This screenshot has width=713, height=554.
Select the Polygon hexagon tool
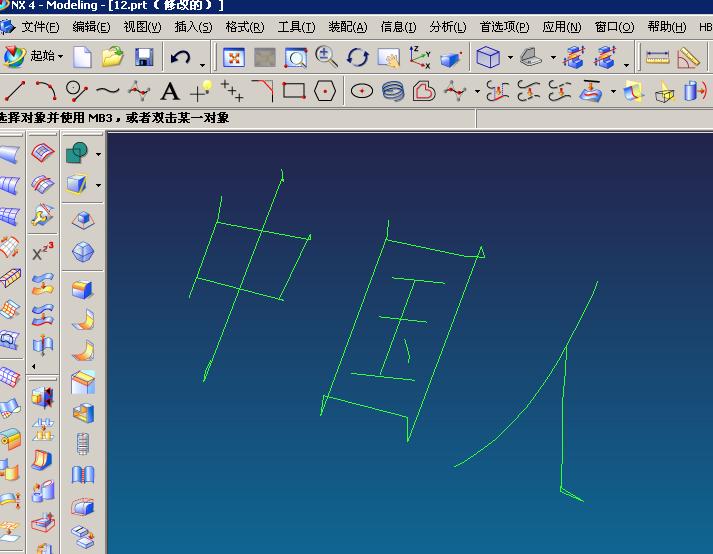coord(325,91)
